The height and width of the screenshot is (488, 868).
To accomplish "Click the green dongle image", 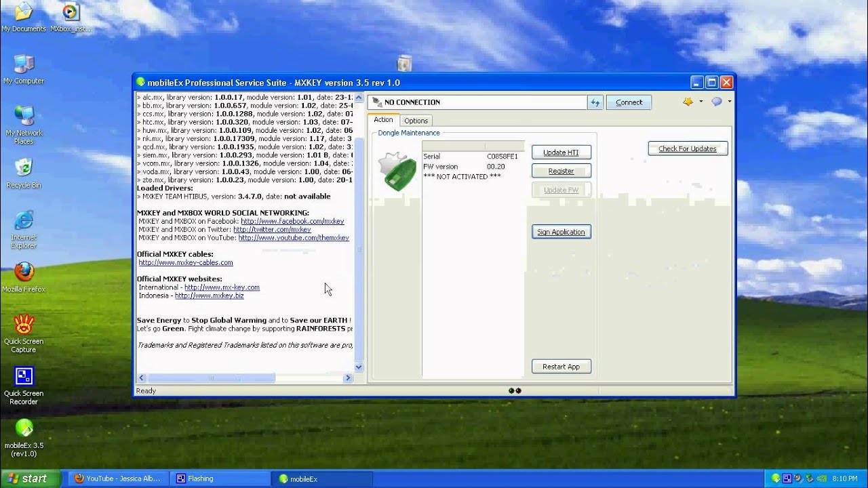I will [397, 171].
